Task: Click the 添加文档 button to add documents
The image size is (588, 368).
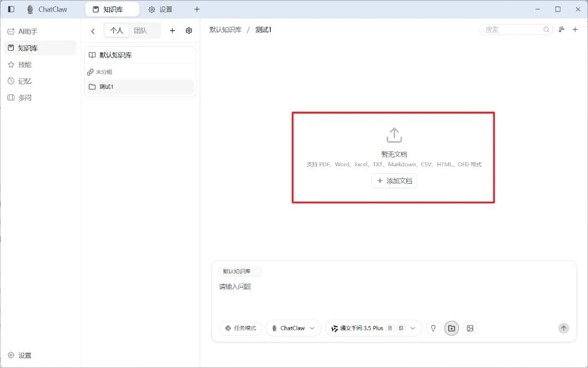Action: (x=394, y=180)
